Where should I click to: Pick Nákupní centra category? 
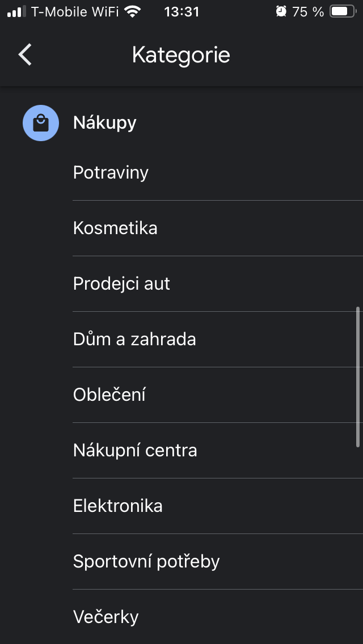(x=135, y=450)
